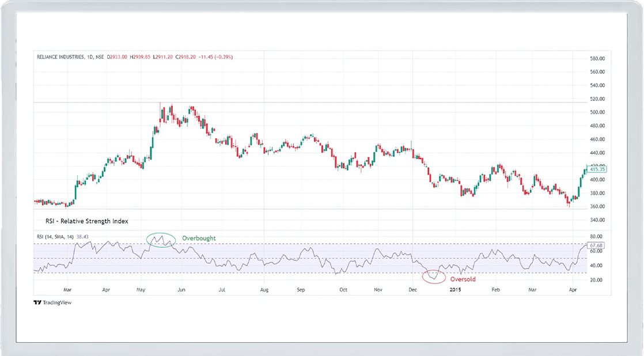The height and width of the screenshot is (356, 644).
Task: Click the 340.00 level on price scale
Action: point(596,220)
